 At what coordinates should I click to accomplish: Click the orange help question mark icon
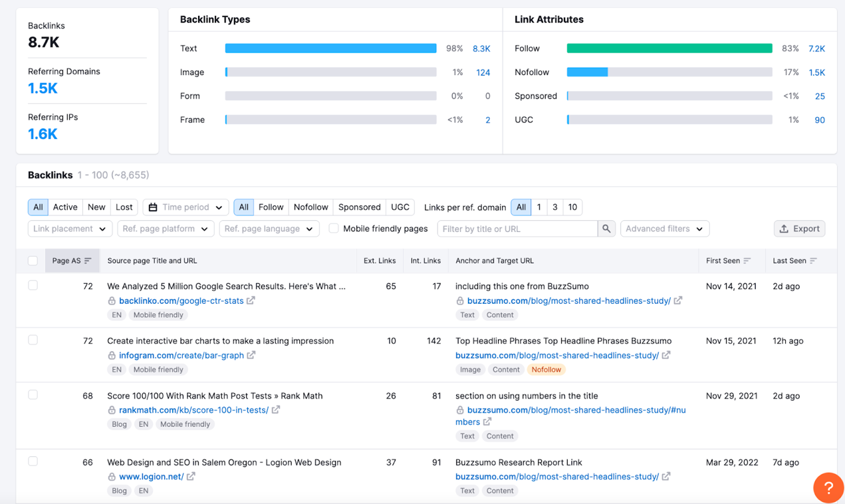point(828,488)
